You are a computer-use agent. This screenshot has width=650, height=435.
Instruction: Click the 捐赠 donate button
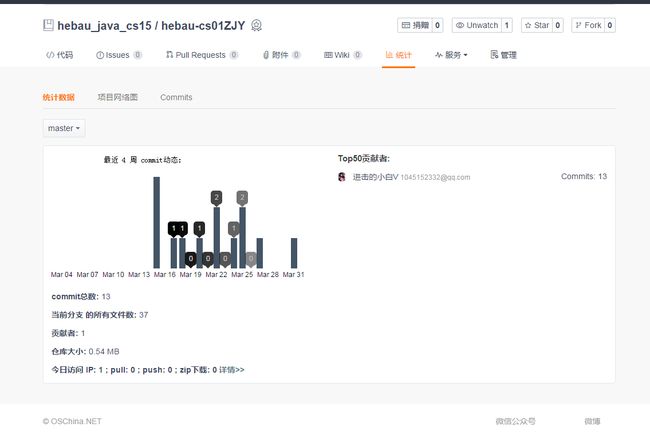click(415, 25)
